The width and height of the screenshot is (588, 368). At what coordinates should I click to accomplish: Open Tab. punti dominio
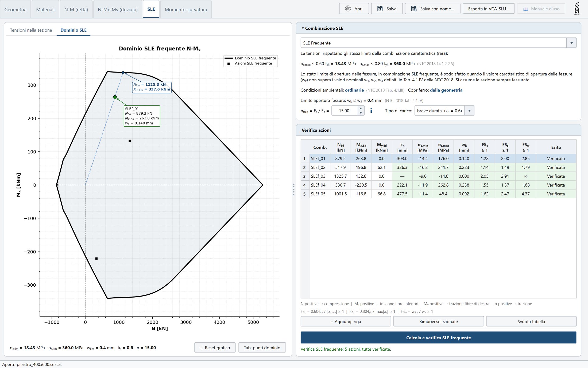[x=262, y=347]
